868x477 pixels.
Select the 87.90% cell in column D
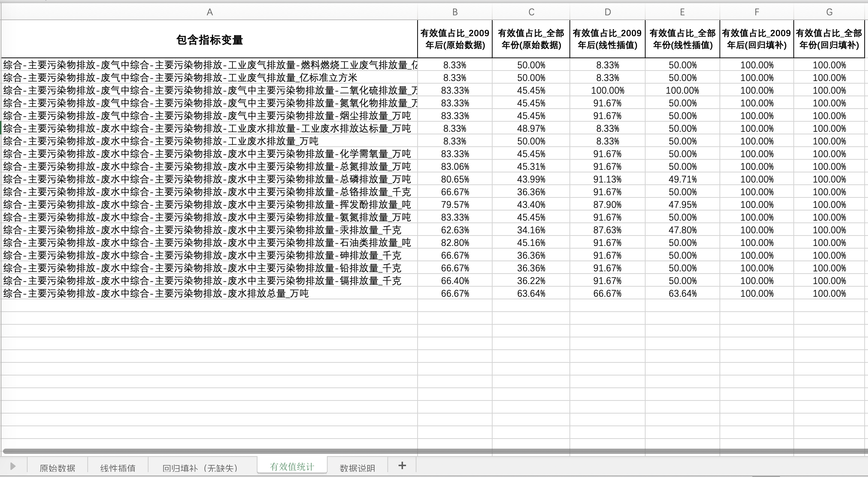coord(608,205)
